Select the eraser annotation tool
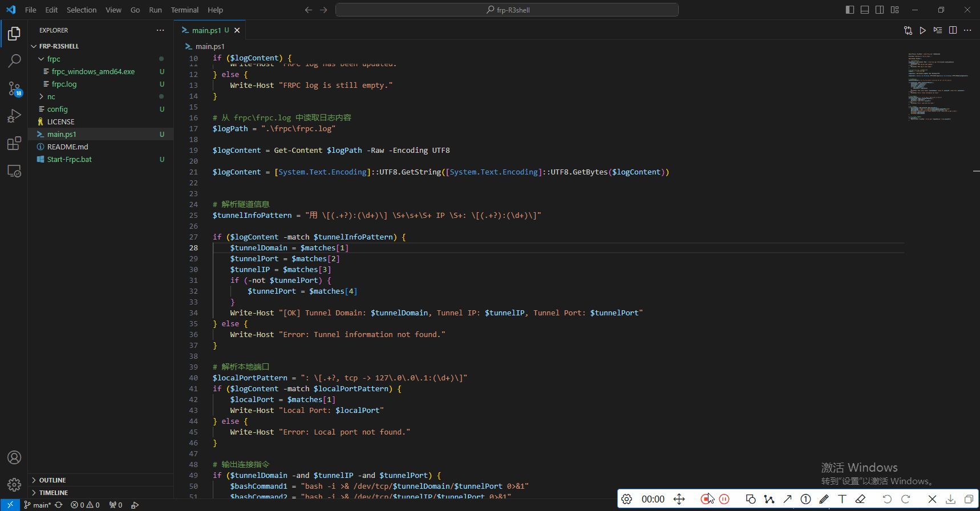980x511 pixels. coord(860,499)
